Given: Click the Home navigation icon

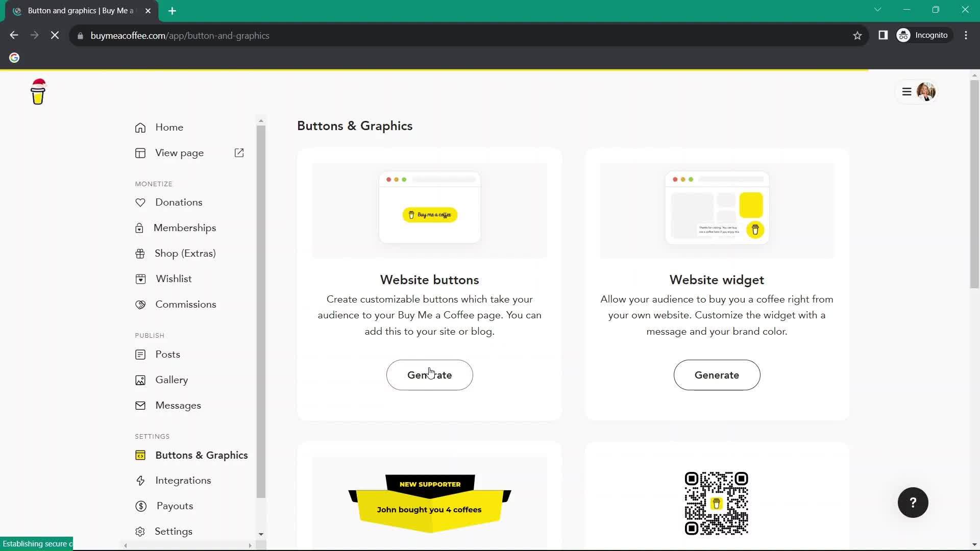Looking at the screenshot, I should coord(141,127).
